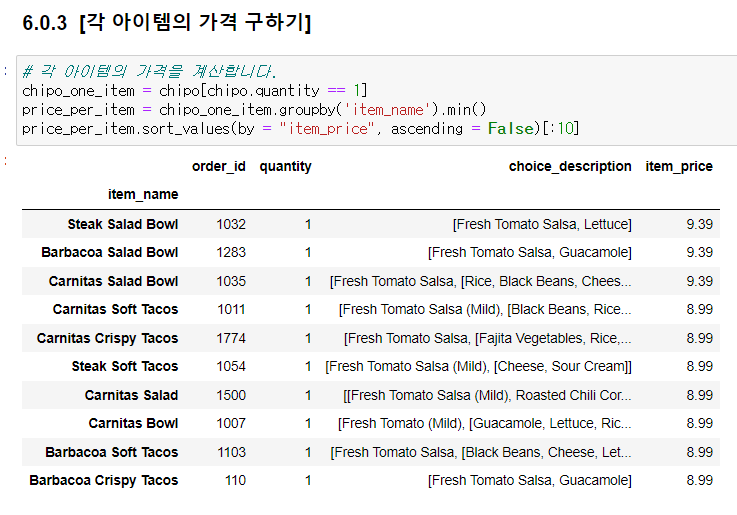Click quantity value in Carnitas Bowl row
The width and height of the screenshot is (737, 515).
308,423
